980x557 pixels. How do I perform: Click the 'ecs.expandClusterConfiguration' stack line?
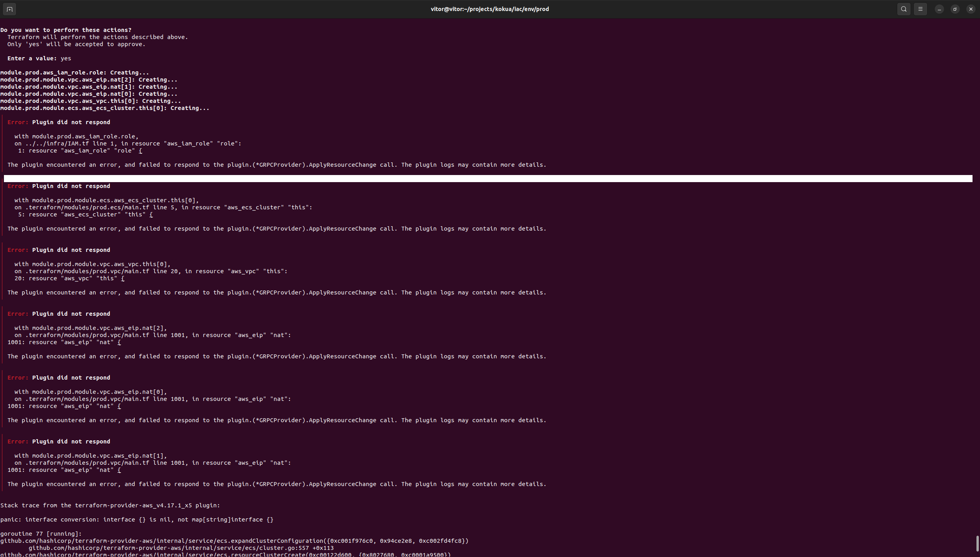pos(234,541)
